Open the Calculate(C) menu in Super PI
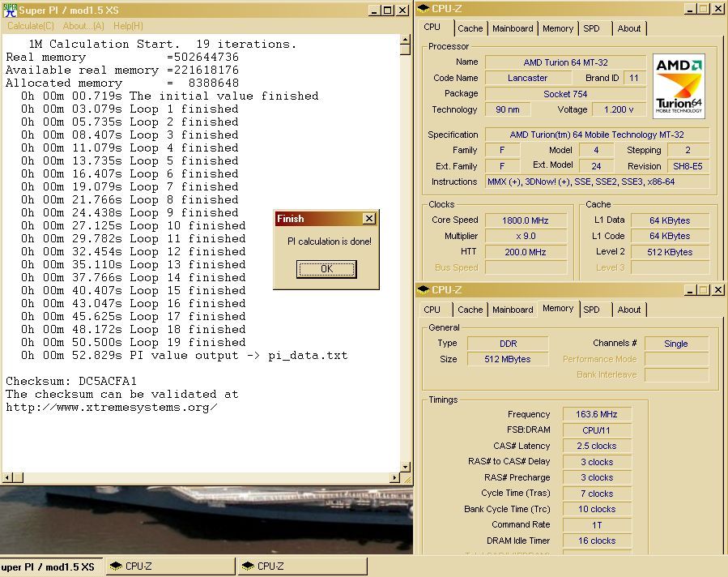This screenshot has height=577, width=728. [31, 26]
